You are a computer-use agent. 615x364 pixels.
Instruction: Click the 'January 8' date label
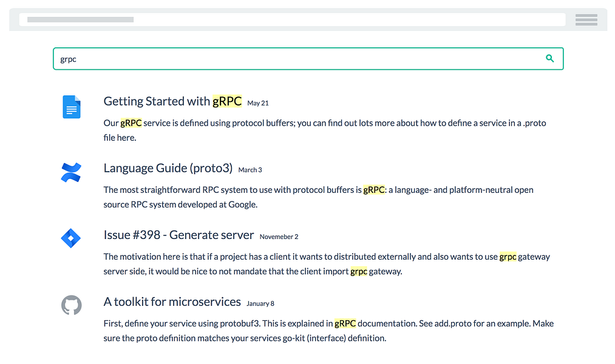coord(260,304)
